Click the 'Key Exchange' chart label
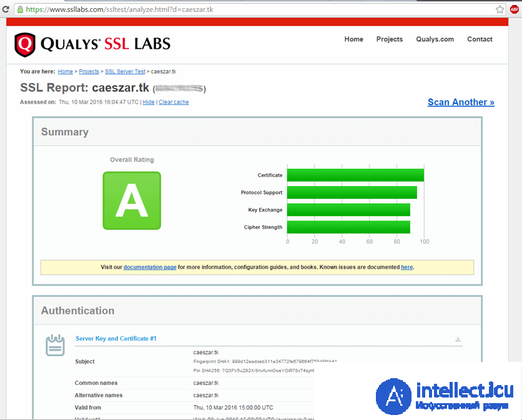The image size is (522, 420). (265, 210)
